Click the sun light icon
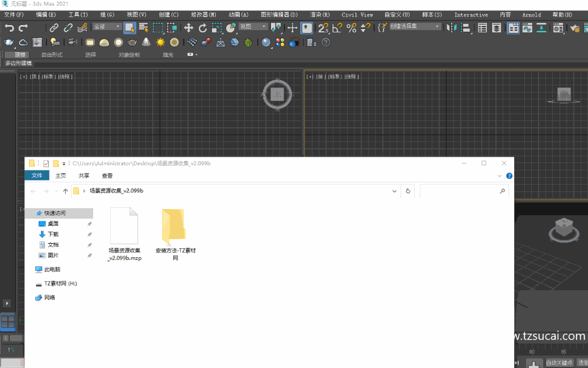The image size is (588, 368). (160, 42)
